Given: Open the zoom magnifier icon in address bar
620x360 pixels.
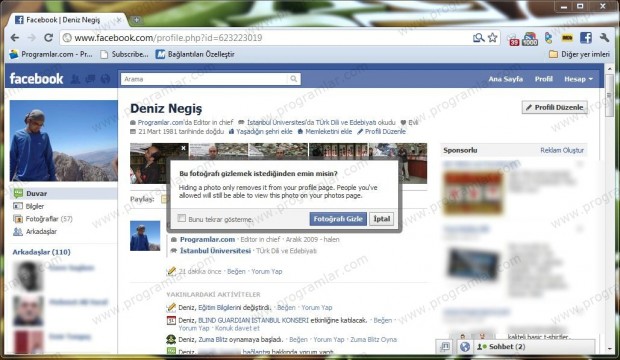Looking at the screenshot, I should 478,38.
